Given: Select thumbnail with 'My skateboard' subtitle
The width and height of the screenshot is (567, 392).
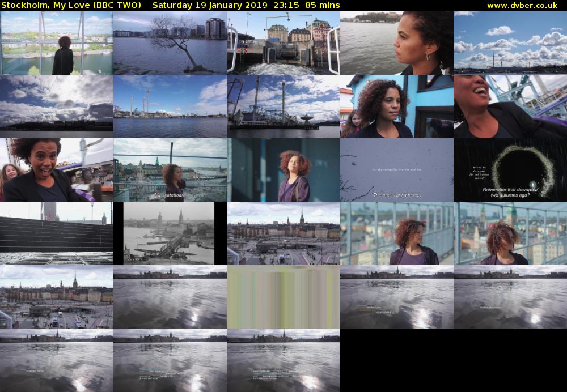Looking at the screenshot, I should (170, 170).
